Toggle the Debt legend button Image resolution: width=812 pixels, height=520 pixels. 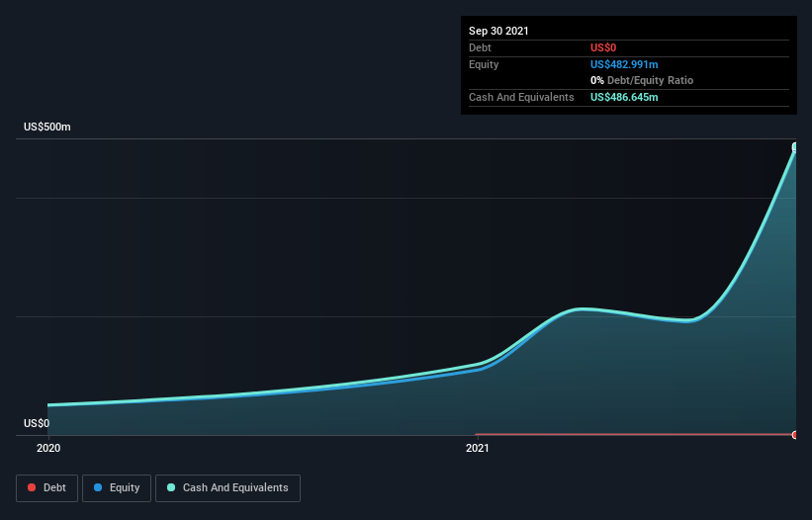click(x=46, y=488)
